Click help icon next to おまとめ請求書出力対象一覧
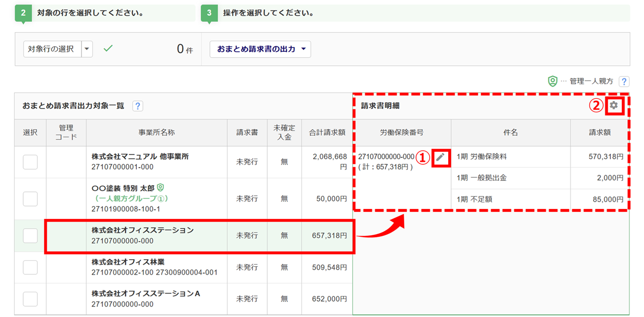The height and width of the screenshot is (317, 644). point(137,106)
